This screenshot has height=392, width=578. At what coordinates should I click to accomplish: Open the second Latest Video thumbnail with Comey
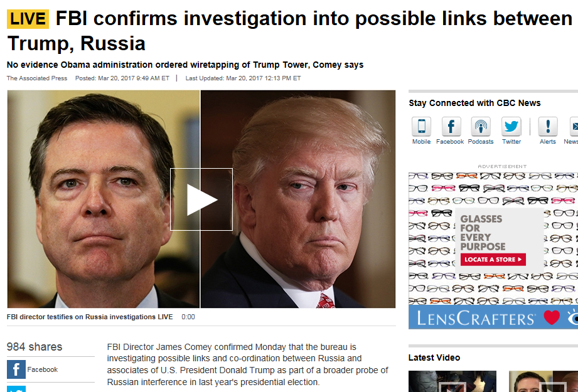click(x=543, y=381)
